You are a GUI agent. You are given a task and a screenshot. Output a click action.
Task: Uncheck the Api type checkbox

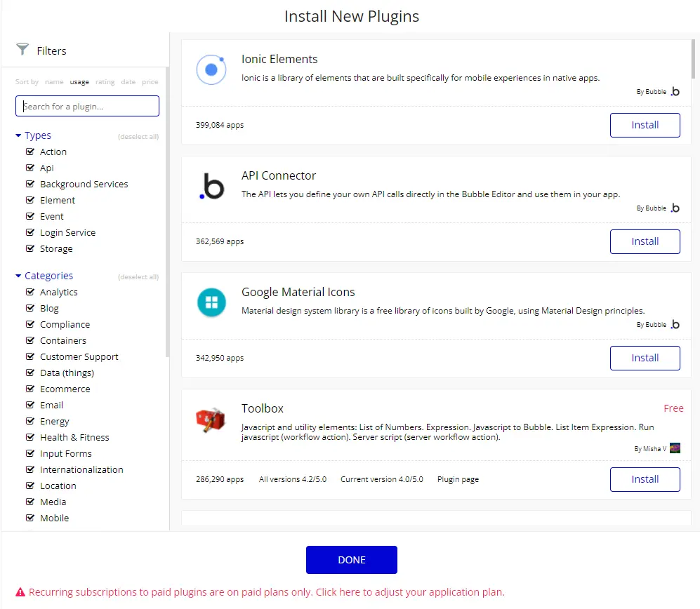point(30,168)
